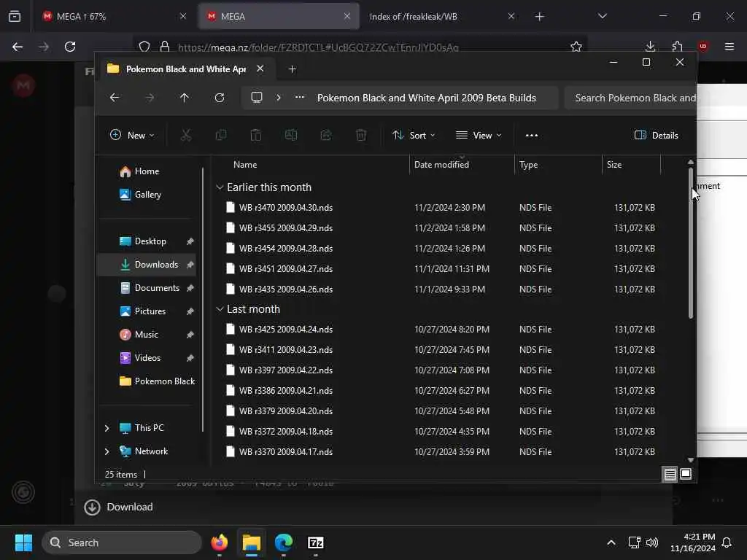
Task: Switch to the MEGA 67% browser tab
Action: coord(113,16)
